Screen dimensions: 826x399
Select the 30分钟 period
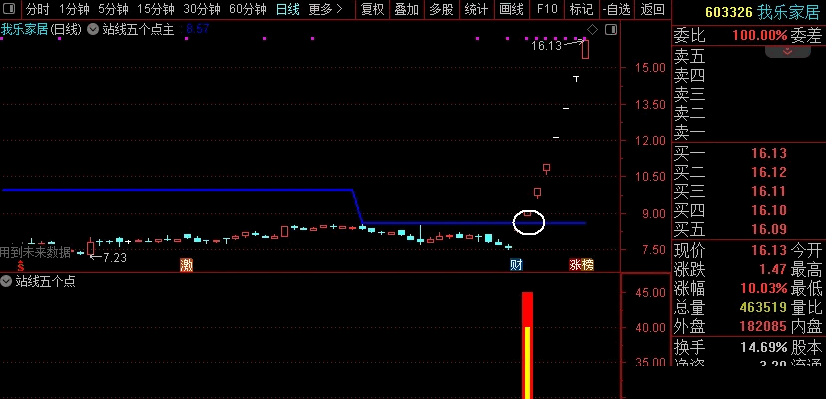(x=202, y=9)
